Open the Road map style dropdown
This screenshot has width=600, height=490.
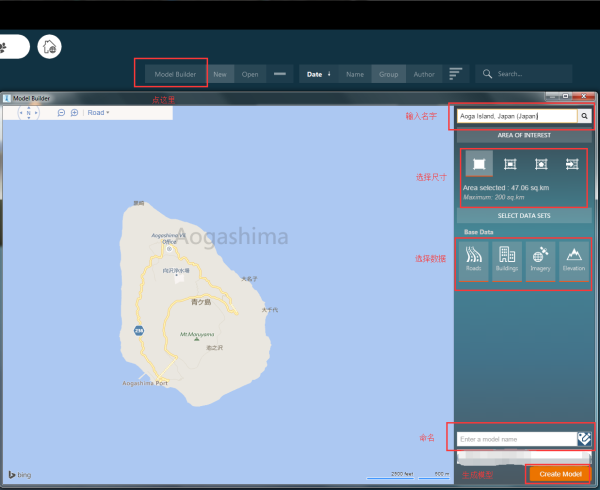(98, 112)
